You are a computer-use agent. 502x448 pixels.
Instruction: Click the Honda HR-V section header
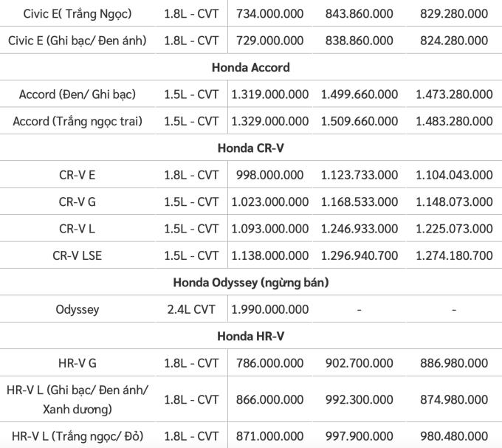(250, 337)
